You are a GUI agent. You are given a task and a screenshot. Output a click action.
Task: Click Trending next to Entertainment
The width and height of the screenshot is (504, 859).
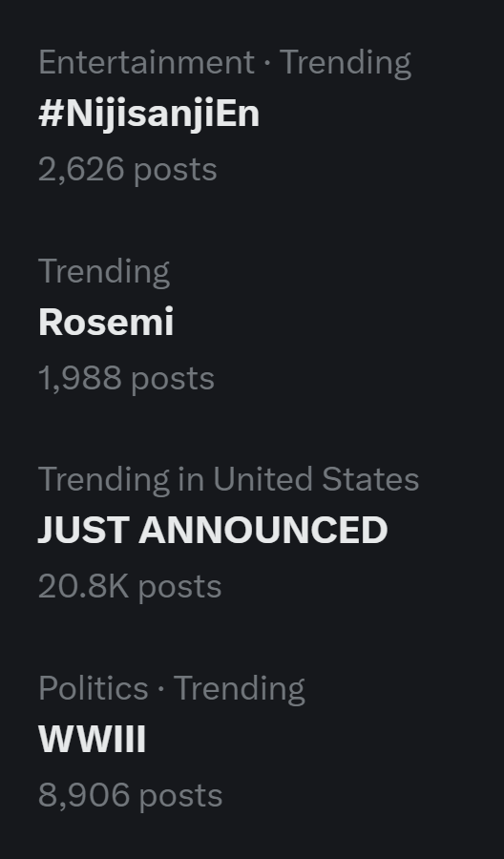pyautogui.click(x=346, y=63)
